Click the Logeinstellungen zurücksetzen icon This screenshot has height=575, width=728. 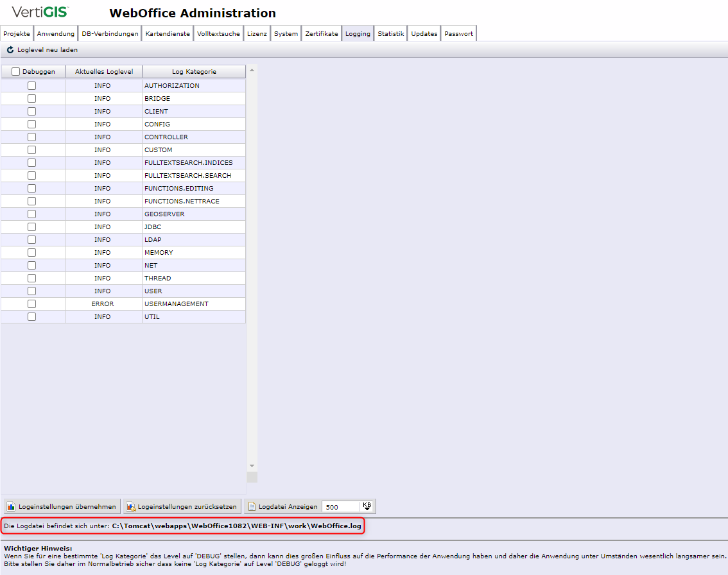[131, 507]
